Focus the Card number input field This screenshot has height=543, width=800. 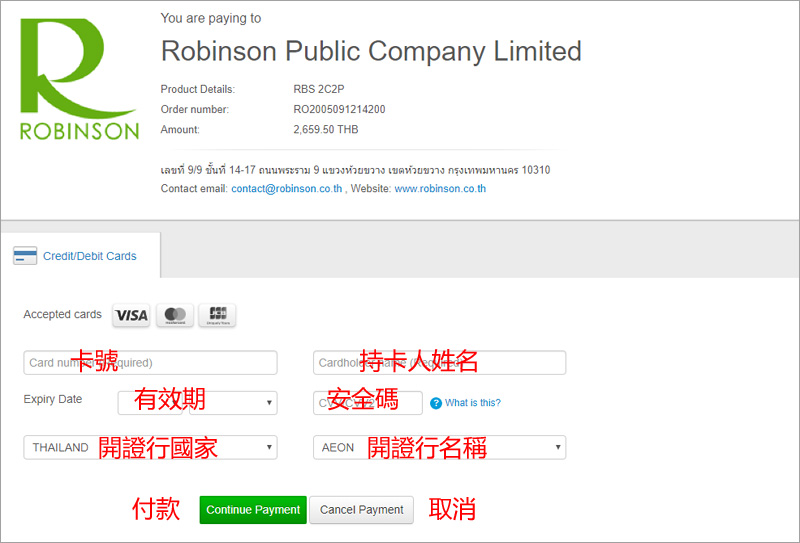[150, 363]
